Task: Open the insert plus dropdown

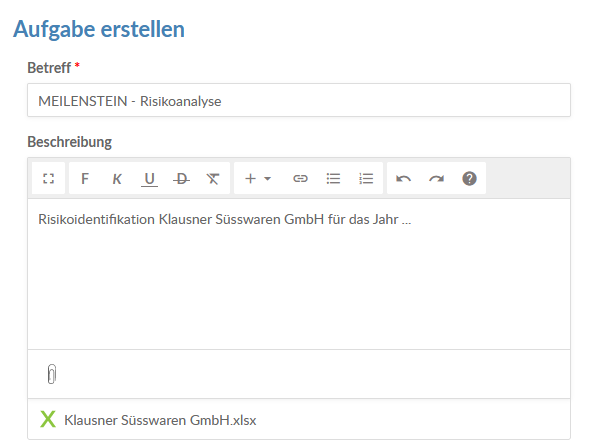Action: coord(258,178)
